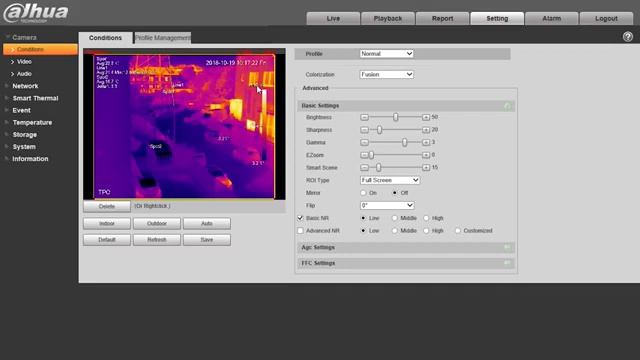The image size is (640, 360).
Task: Click the Brightness slider handle
Action: tap(396, 118)
